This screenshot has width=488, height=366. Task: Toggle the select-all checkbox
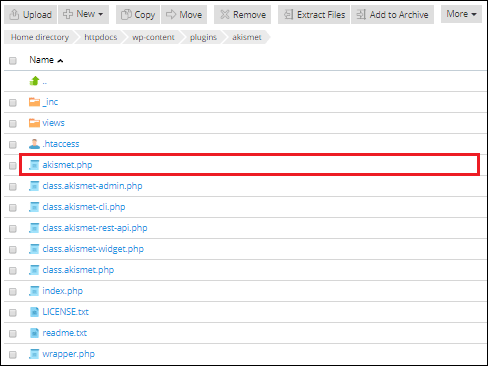point(13,61)
